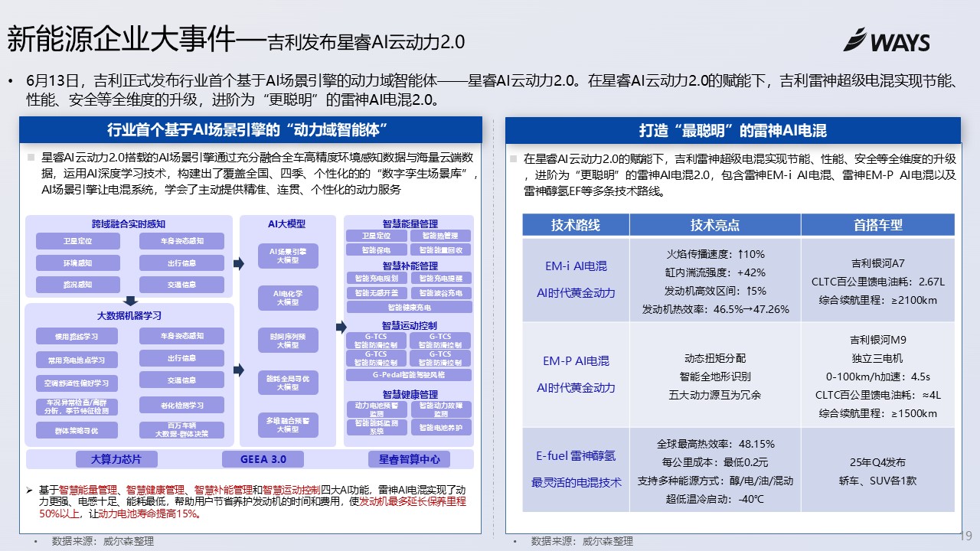Select the 智能充电提醒 box
Screen dimensions: 980x551
pos(440,278)
